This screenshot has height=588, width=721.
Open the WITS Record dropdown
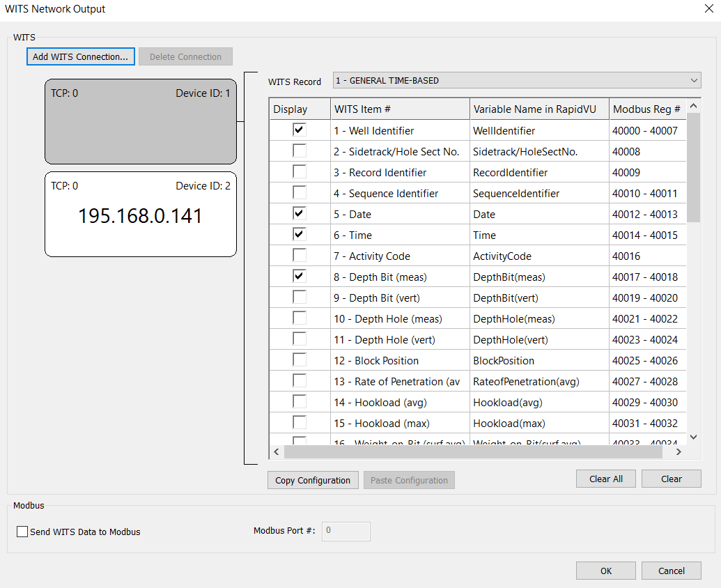coord(516,81)
